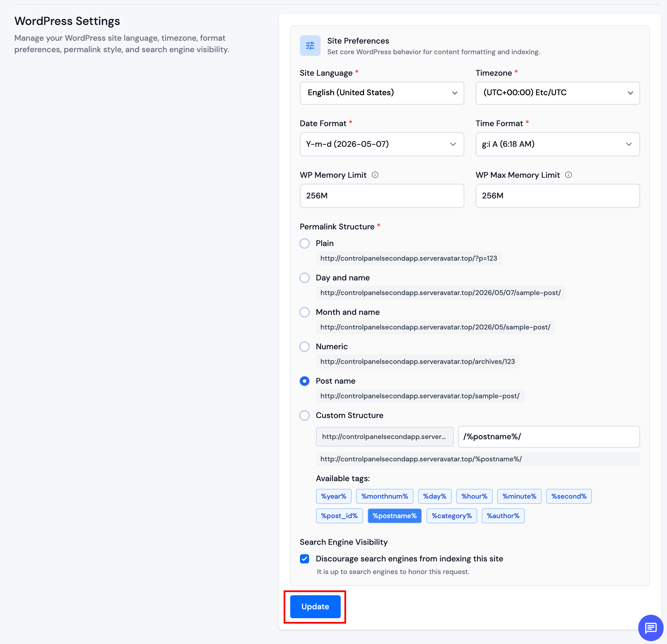667x644 pixels.
Task: Toggle the highlighted %postname% tag
Action: pos(394,516)
